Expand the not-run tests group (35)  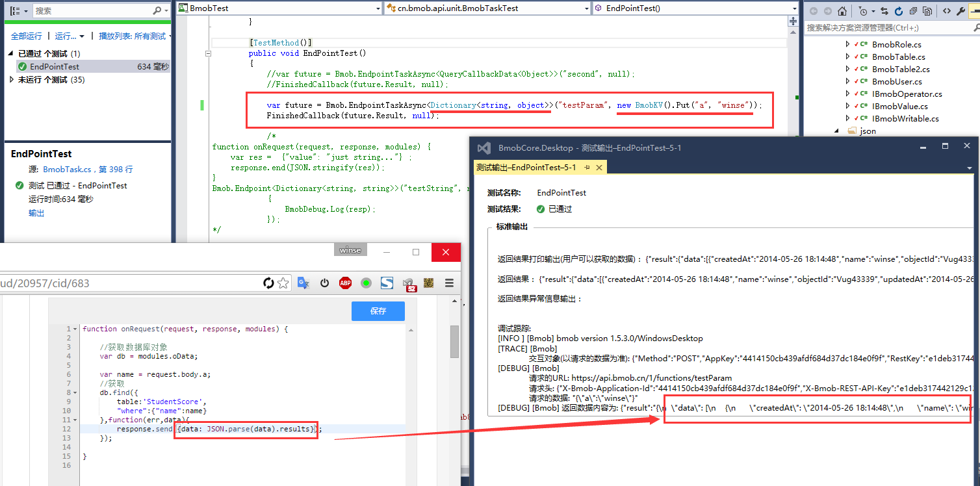coord(12,80)
